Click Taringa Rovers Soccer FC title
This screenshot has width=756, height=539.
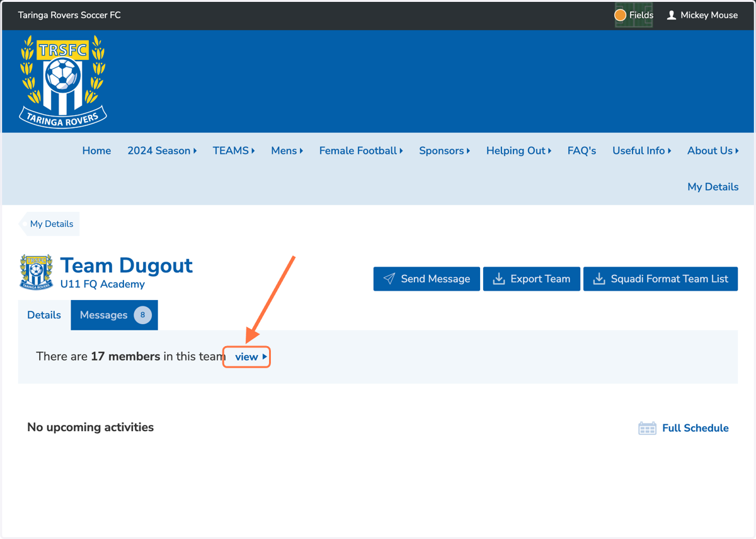click(69, 15)
